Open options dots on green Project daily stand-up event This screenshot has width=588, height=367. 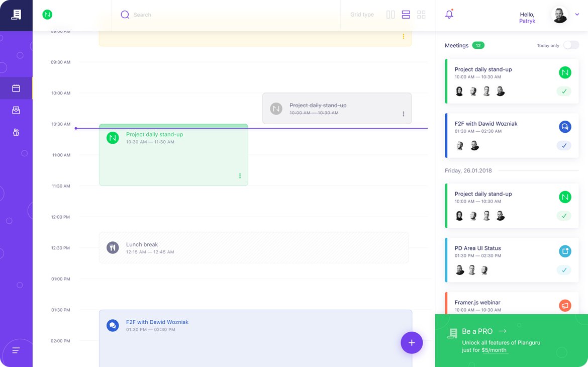(x=240, y=175)
